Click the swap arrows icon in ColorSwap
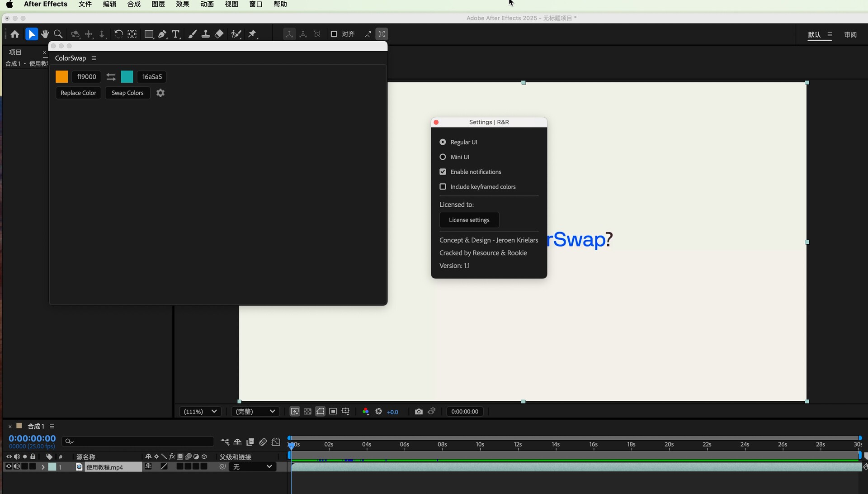This screenshot has width=868, height=494. pos(111,77)
